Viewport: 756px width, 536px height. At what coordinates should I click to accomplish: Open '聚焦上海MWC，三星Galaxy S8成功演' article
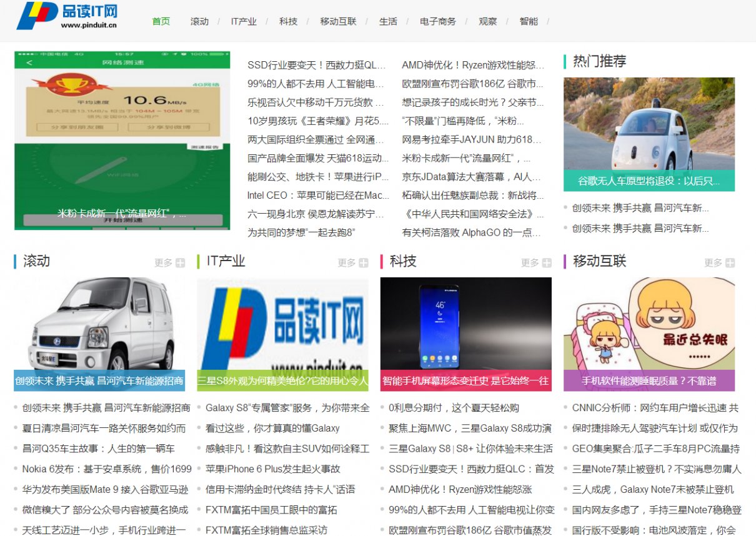pos(470,429)
